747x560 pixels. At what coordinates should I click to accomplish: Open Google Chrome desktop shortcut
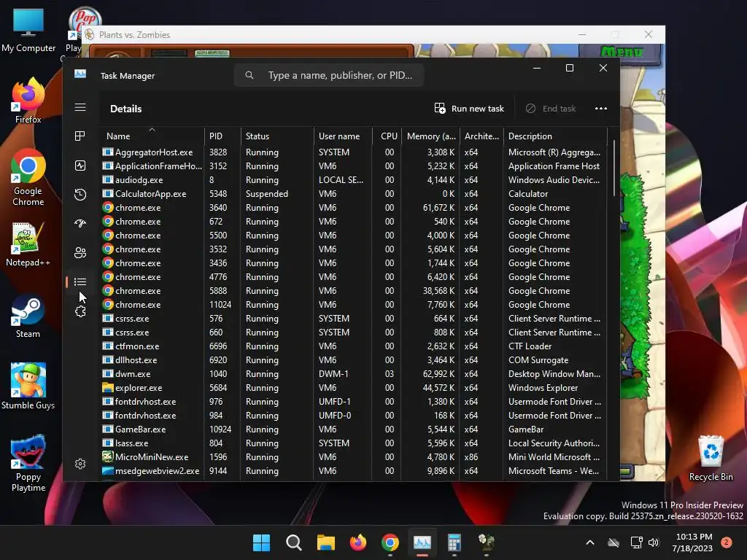click(x=28, y=178)
